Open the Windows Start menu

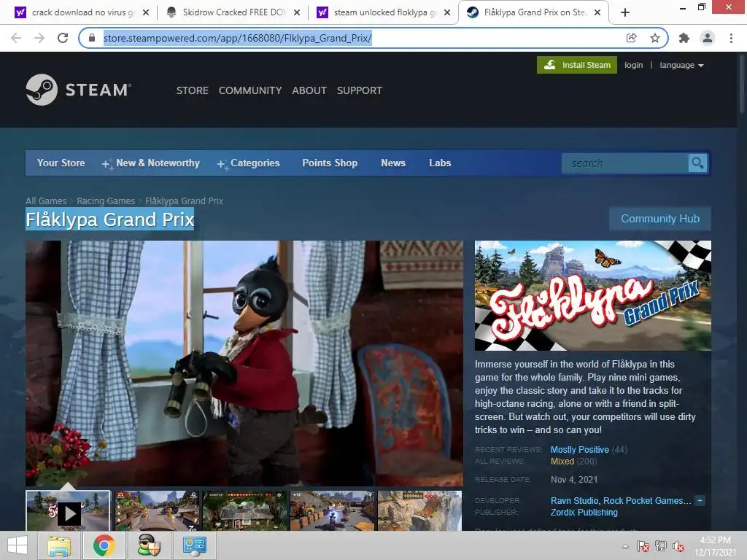pyautogui.click(x=18, y=545)
